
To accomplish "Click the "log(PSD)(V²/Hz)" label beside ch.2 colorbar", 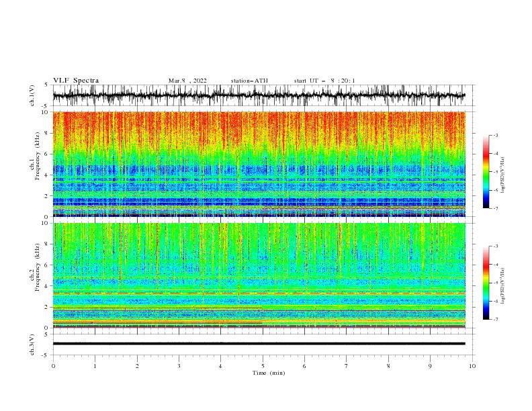I will pyautogui.click(x=503, y=286).
